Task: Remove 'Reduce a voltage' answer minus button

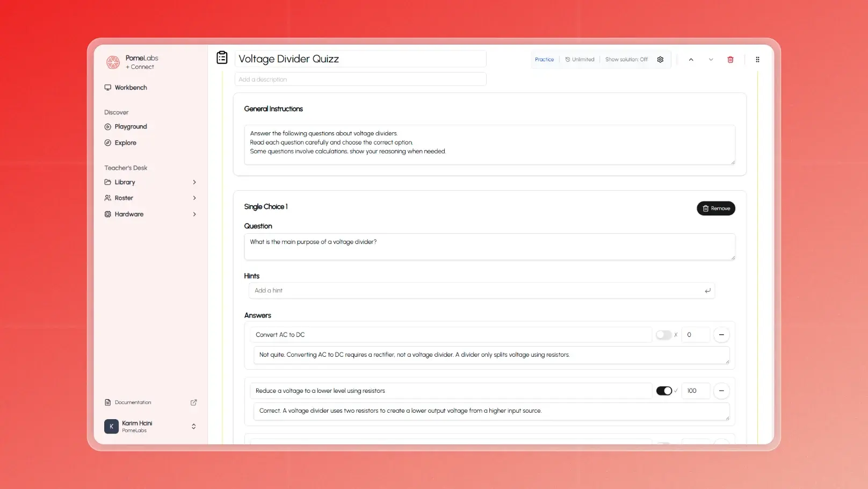Action: coord(721,391)
